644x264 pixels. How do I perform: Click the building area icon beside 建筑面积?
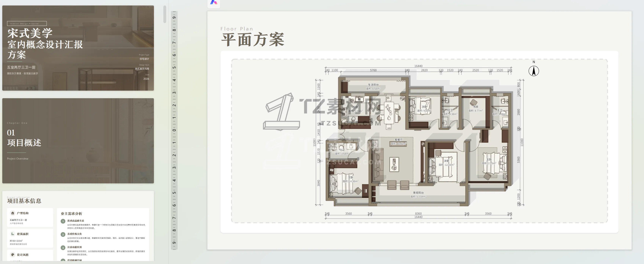point(13,234)
